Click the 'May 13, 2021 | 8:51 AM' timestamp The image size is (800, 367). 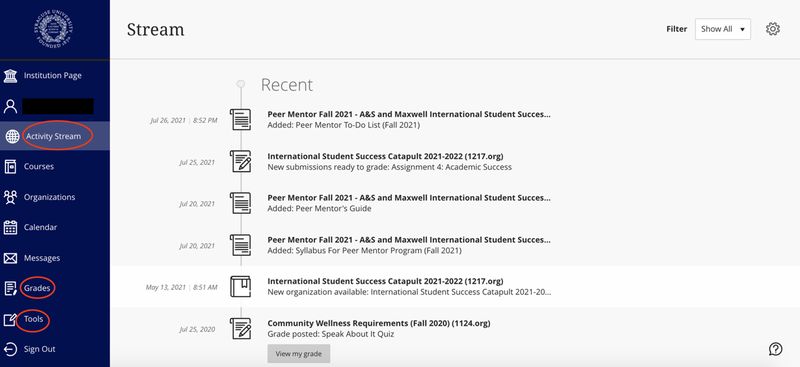(x=181, y=287)
